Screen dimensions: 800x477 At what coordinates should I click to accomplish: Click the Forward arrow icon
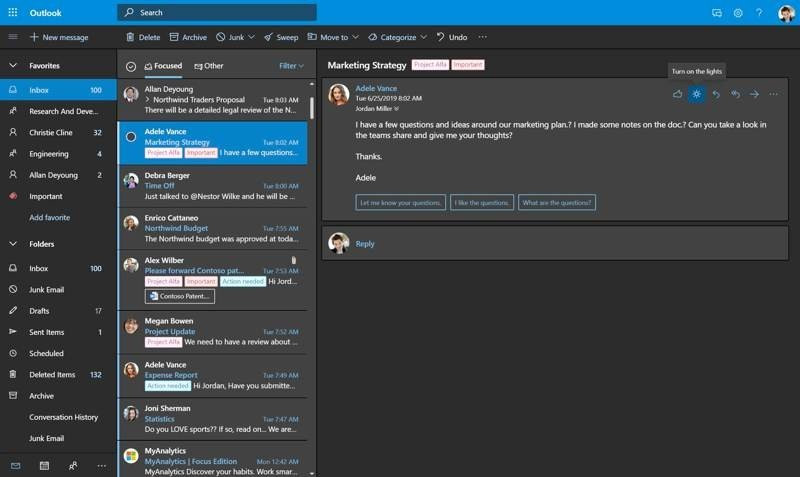pos(754,94)
